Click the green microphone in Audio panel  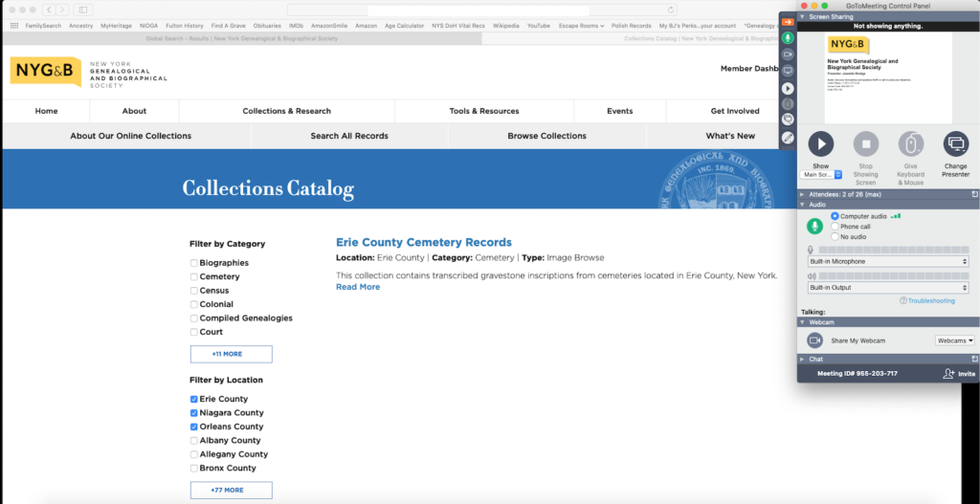[814, 226]
